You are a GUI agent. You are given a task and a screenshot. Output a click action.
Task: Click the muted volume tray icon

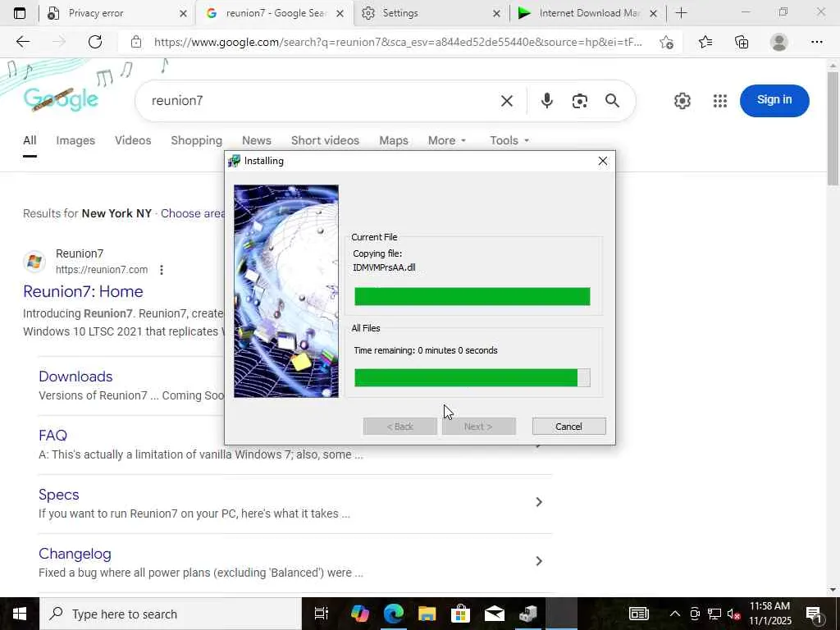pos(734,614)
